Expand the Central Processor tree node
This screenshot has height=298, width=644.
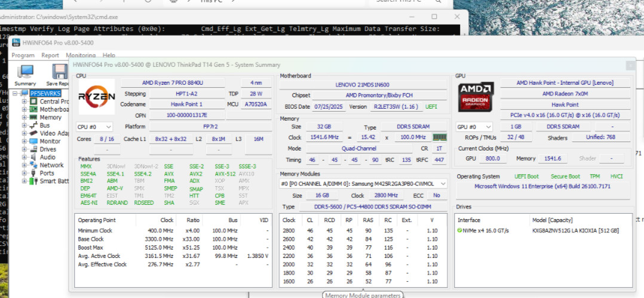(x=24, y=102)
